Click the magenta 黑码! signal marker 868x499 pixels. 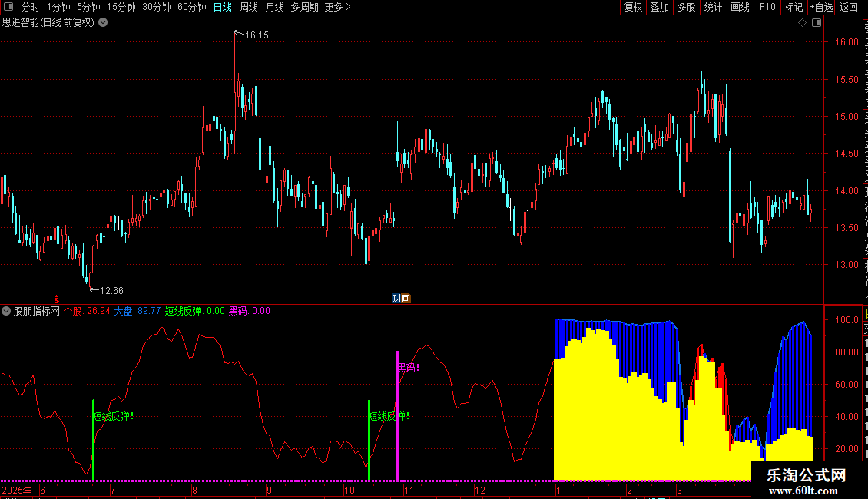[409, 368]
